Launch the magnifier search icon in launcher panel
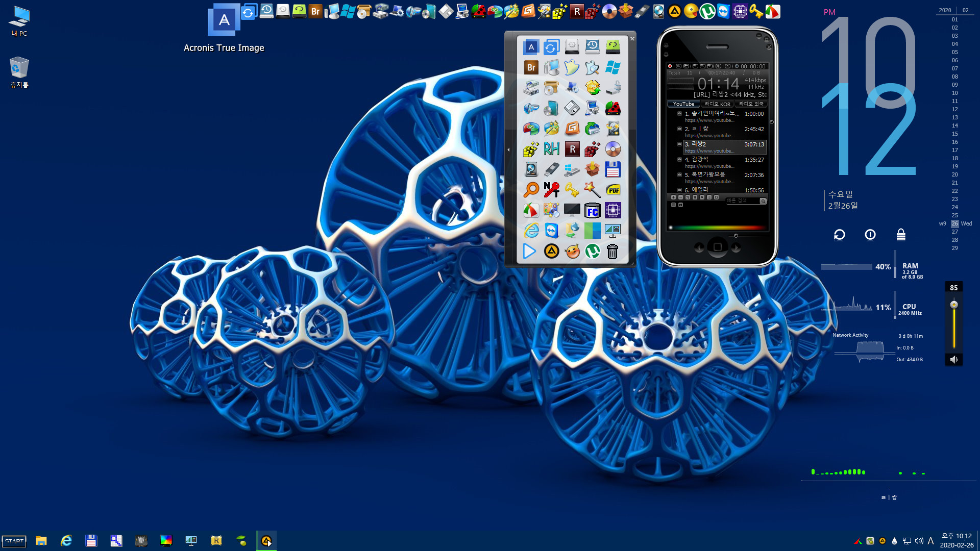This screenshot has height=551, width=980. pos(531,190)
